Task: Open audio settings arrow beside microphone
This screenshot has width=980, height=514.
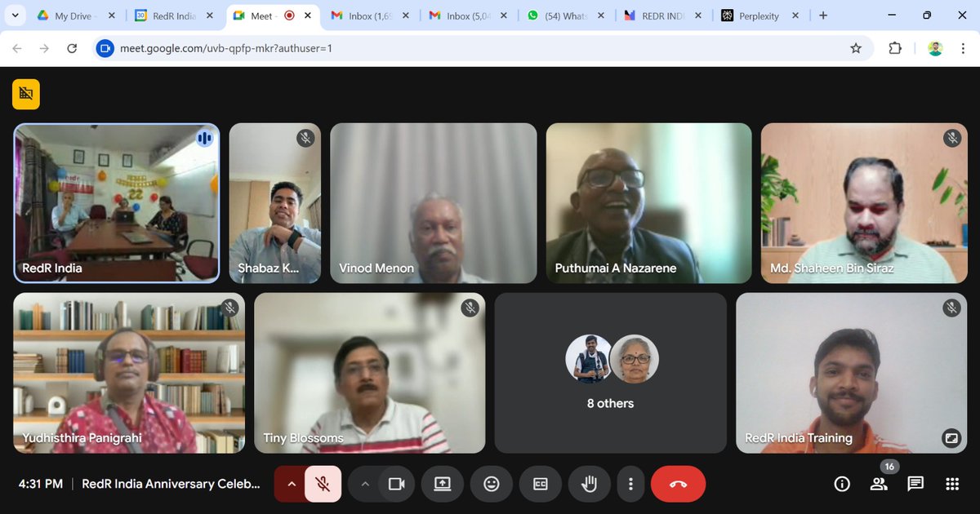Action: point(290,484)
